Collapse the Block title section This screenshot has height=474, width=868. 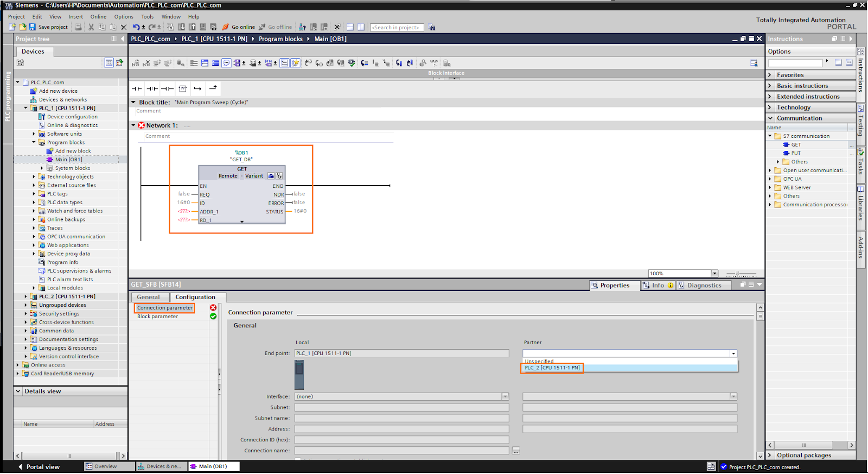click(133, 102)
